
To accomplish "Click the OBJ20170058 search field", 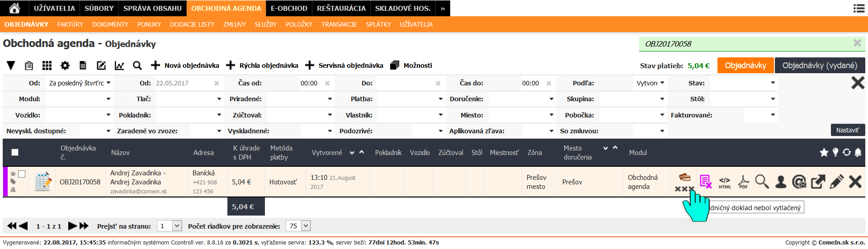I will coord(746,44).
